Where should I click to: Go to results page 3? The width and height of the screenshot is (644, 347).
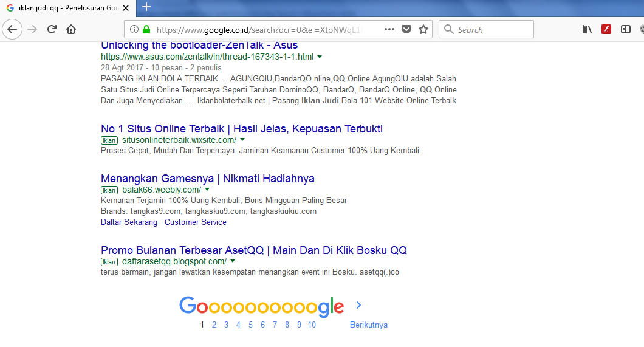[x=226, y=325]
